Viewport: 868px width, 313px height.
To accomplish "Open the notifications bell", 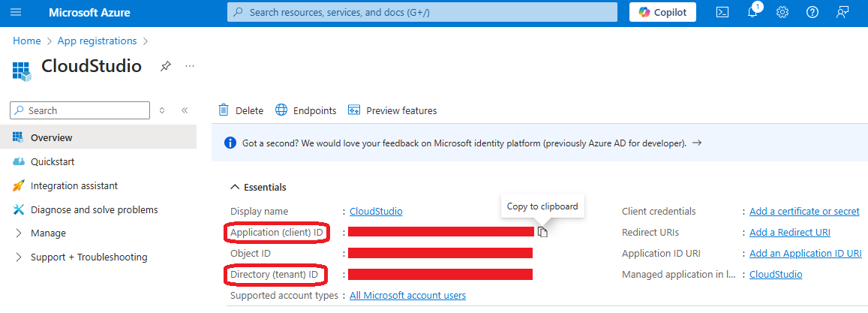I will [x=753, y=12].
